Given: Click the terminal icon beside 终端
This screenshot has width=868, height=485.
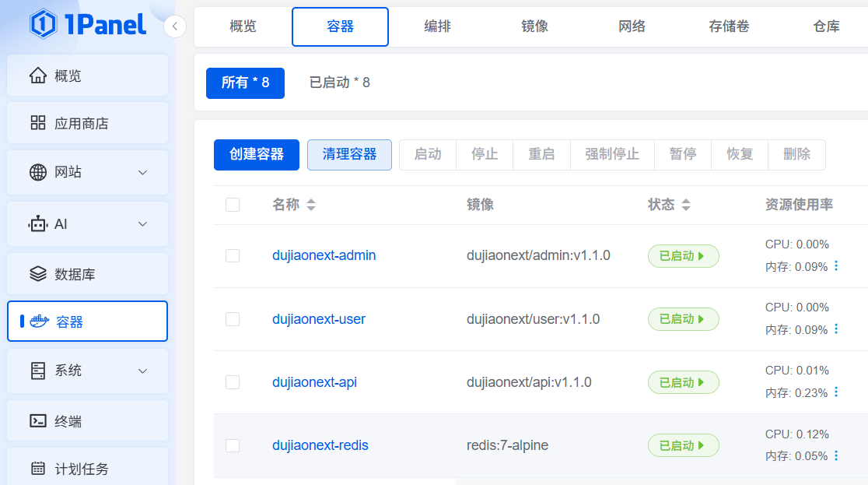Looking at the screenshot, I should (x=37, y=420).
